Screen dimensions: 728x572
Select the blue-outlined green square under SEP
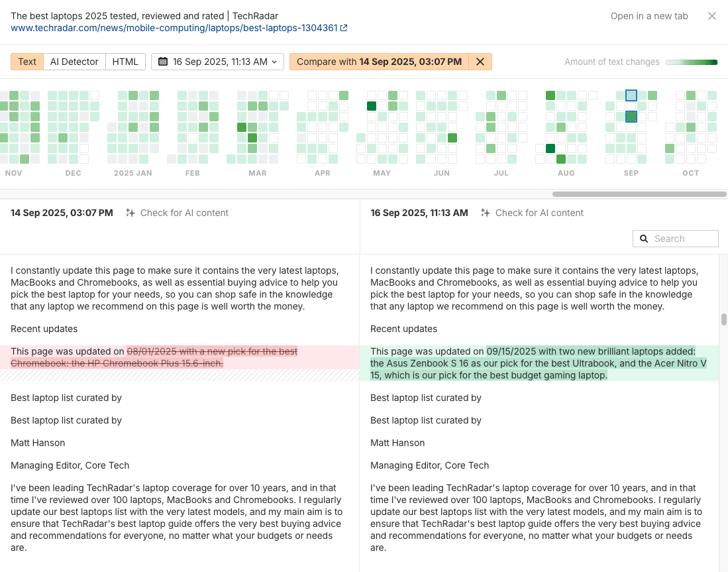(631, 117)
